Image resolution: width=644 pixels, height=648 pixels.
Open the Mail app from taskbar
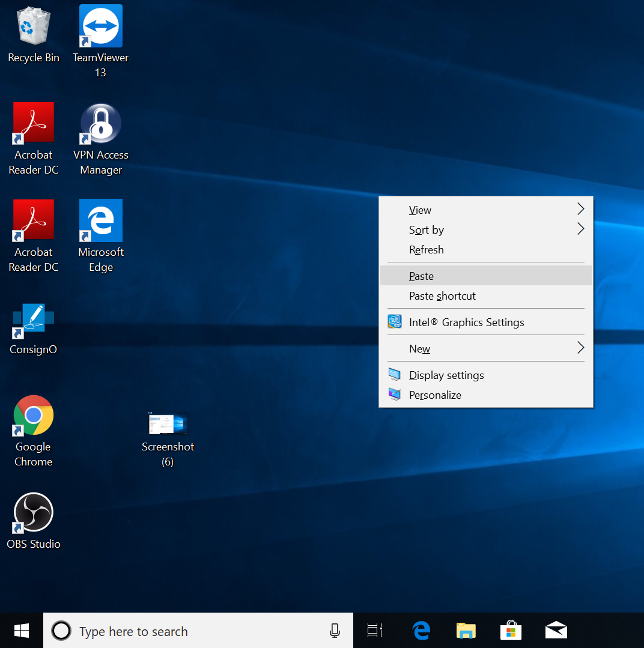(x=556, y=631)
